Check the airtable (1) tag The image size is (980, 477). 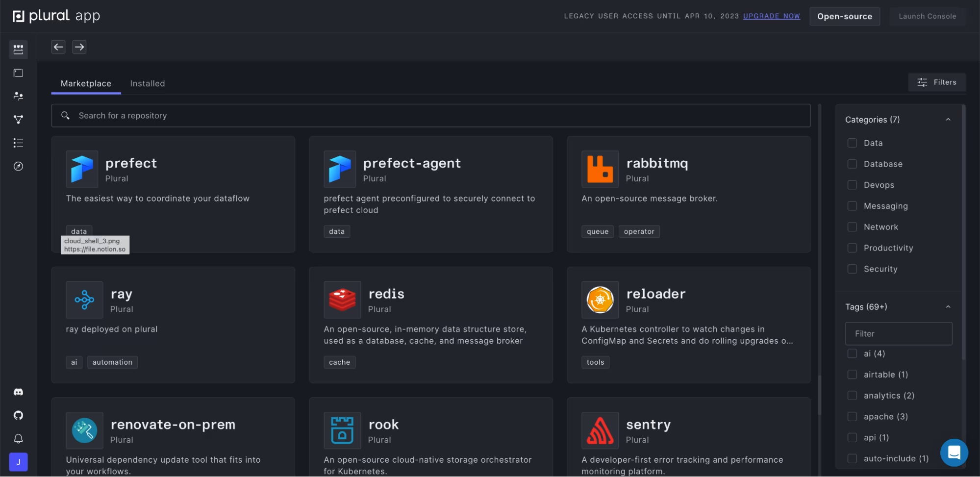point(852,375)
